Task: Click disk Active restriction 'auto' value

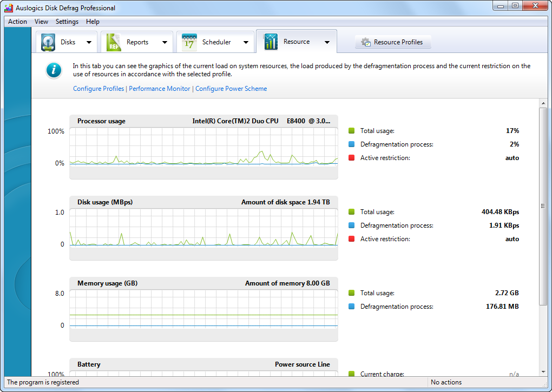Action: pos(512,239)
